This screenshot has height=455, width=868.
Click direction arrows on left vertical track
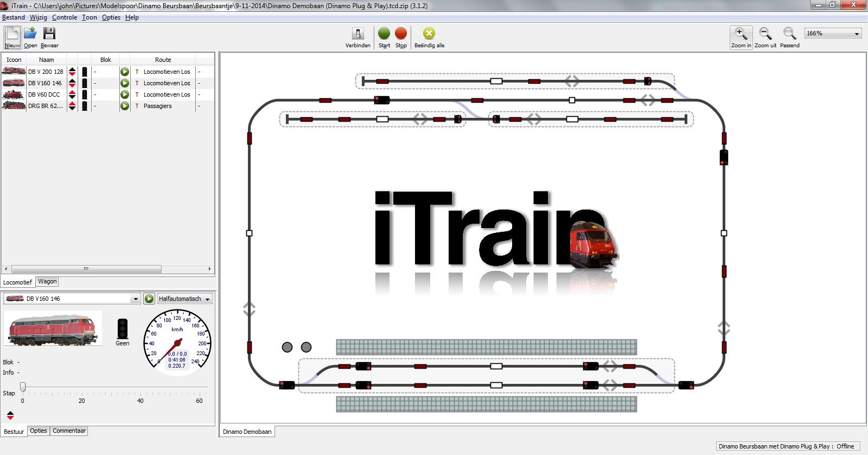pos(249,309)
